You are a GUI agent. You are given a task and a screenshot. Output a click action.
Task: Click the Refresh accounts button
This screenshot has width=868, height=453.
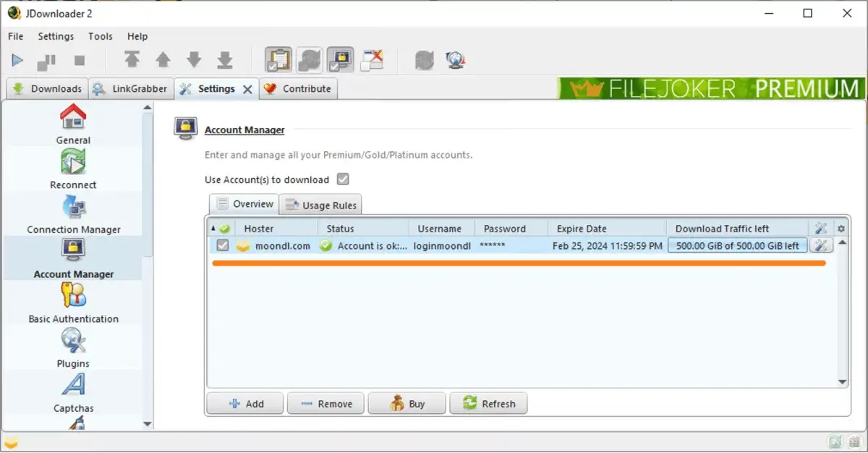click(x=488, y=404)
